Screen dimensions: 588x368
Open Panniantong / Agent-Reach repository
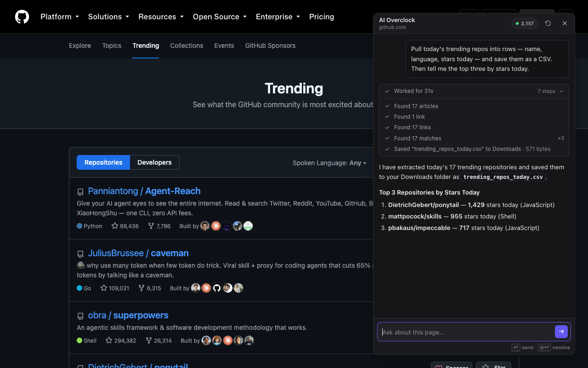click(x=144, y=191)
